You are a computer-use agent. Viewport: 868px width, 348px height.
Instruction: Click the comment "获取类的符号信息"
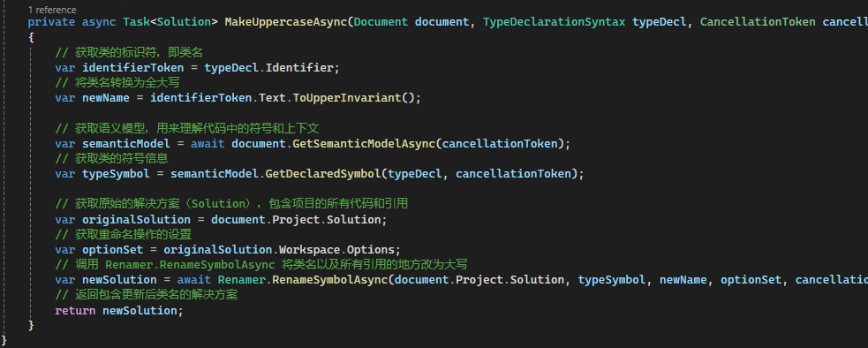112,158
